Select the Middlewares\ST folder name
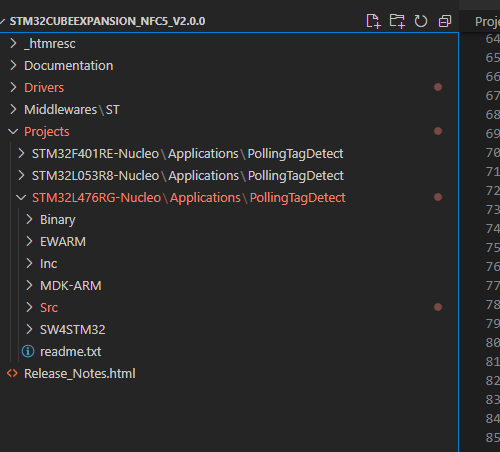 click(x=72, y=110)
